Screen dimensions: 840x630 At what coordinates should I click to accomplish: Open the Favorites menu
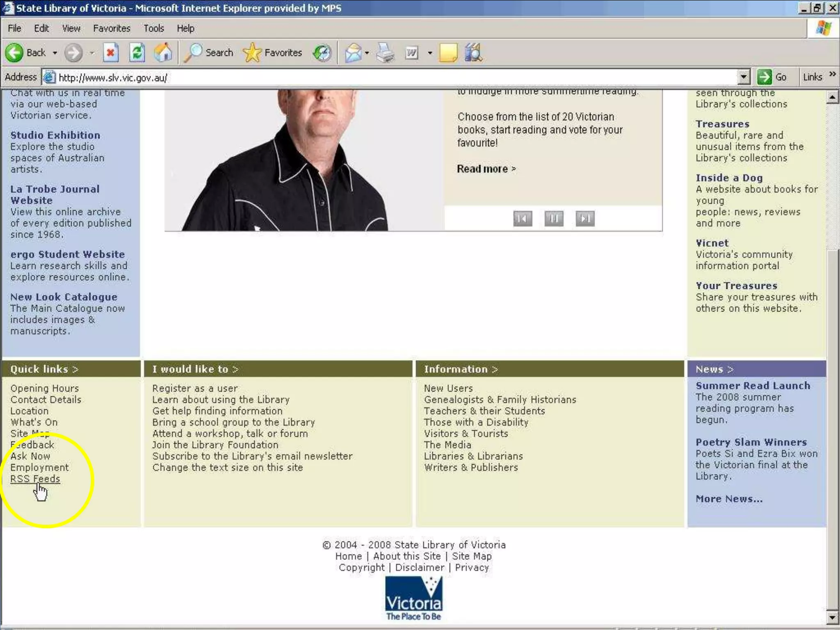(112, 28)
